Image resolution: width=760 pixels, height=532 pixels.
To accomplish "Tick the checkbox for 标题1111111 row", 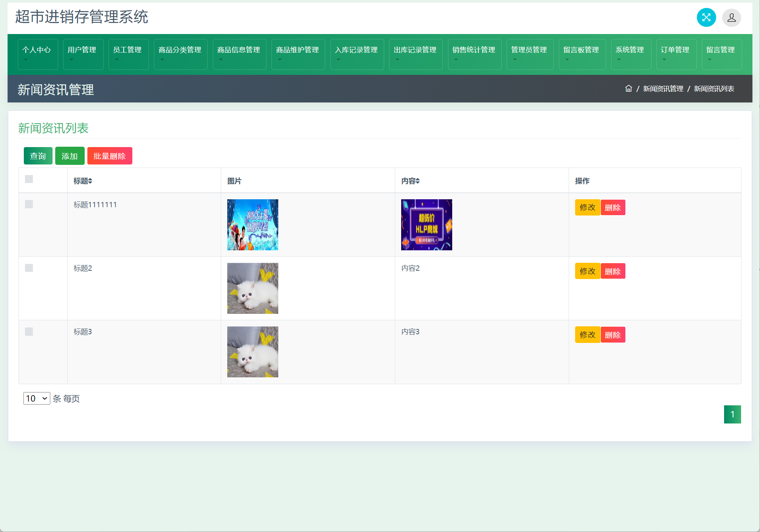I will [x=29, y=204].
